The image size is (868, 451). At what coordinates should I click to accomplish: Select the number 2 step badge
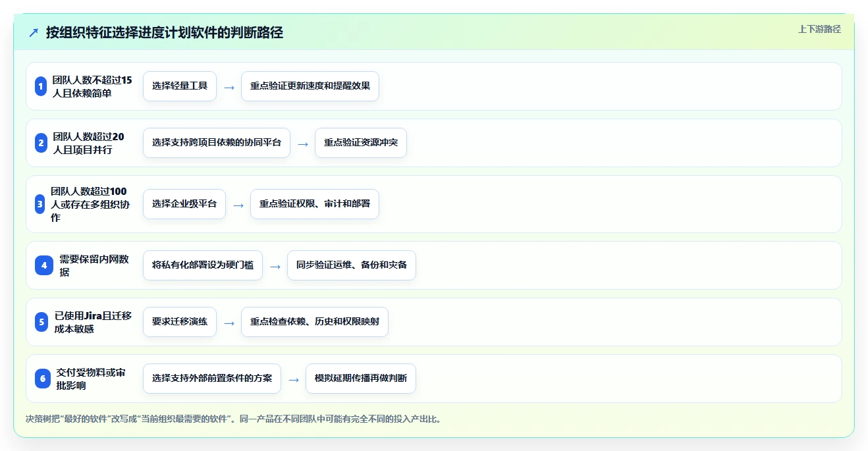click(x=41, y=143)
